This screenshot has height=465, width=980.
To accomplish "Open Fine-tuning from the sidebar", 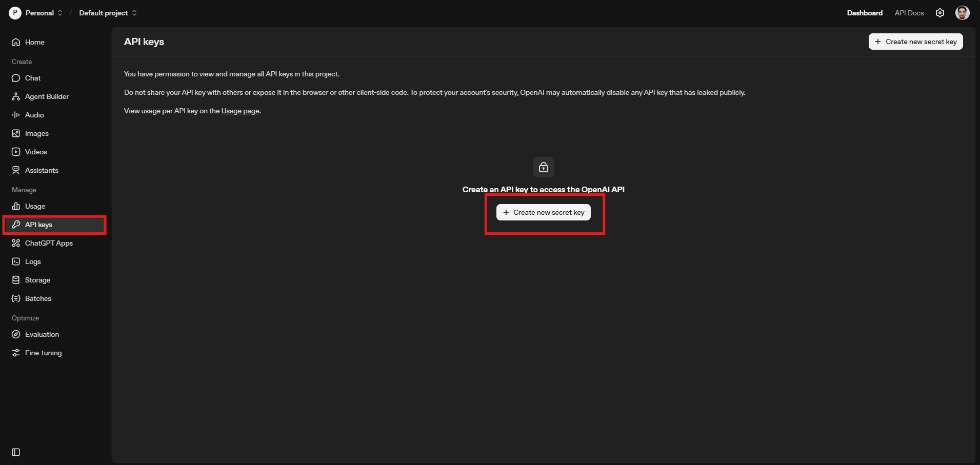I will 55,353.
